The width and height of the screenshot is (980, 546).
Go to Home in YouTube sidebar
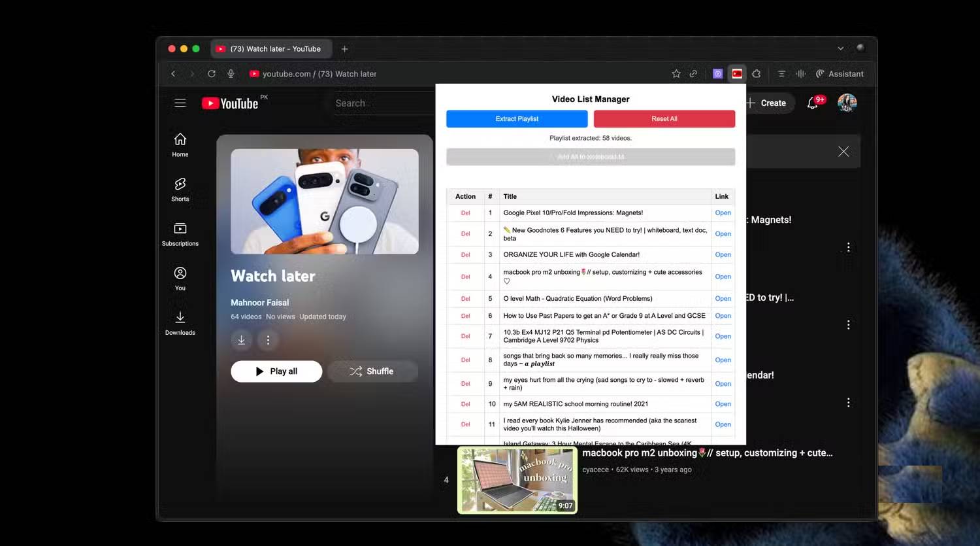click(x=180, y=145)
